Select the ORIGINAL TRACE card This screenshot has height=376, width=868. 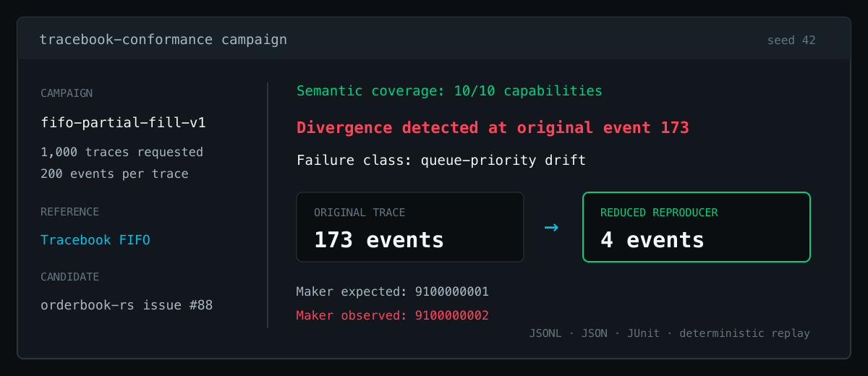(410, 227)
